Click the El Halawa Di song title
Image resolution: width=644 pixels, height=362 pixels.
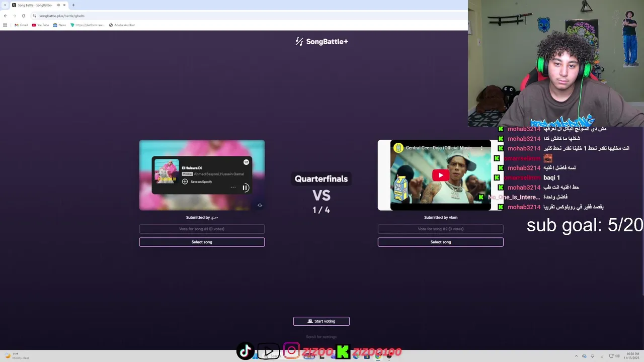[192, 168]
